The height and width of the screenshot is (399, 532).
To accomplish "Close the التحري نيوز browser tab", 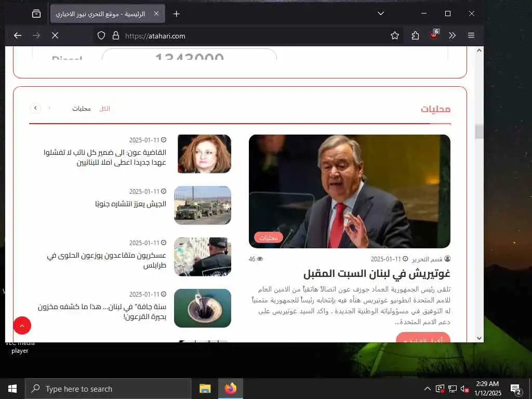I will (x=156, y=14).
